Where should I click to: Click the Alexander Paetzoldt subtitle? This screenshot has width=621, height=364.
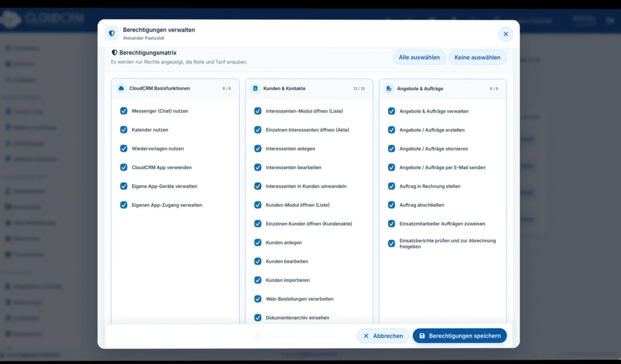[x=143, y=38]
